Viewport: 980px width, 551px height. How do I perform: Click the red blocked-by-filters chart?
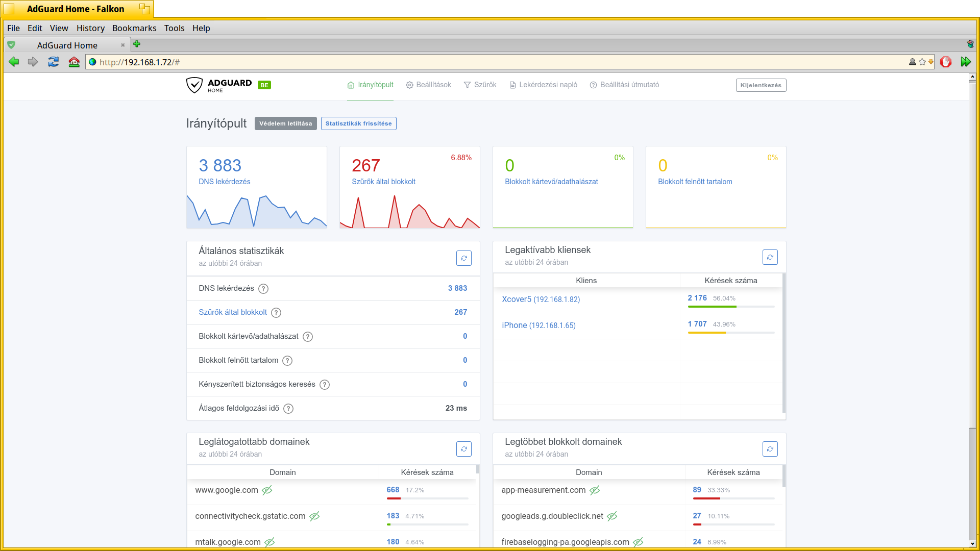(410, 212)
